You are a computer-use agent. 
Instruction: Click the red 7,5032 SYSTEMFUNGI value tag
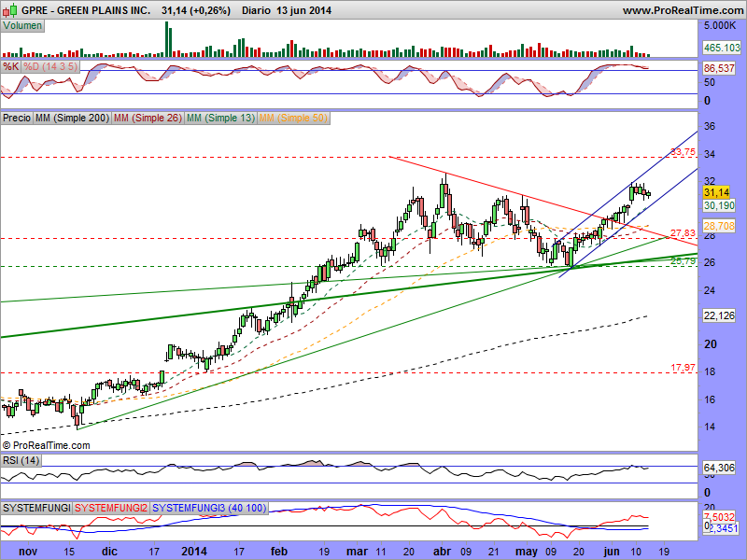719,518
